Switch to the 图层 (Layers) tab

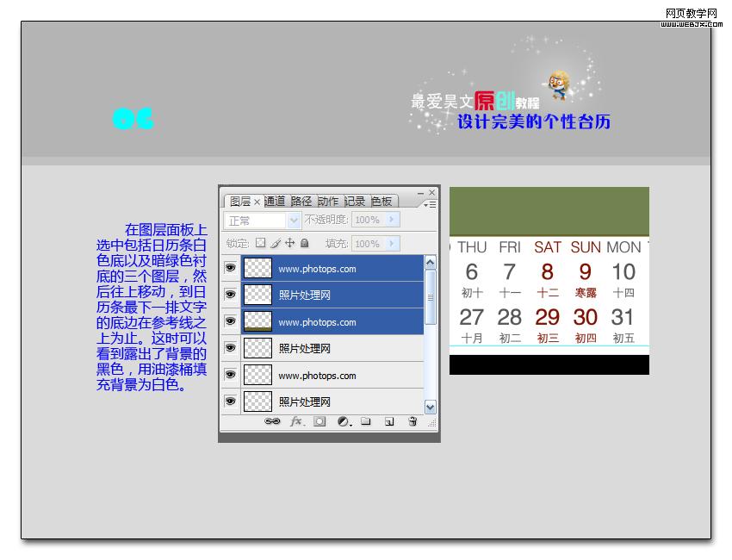(x=240, y=202)
